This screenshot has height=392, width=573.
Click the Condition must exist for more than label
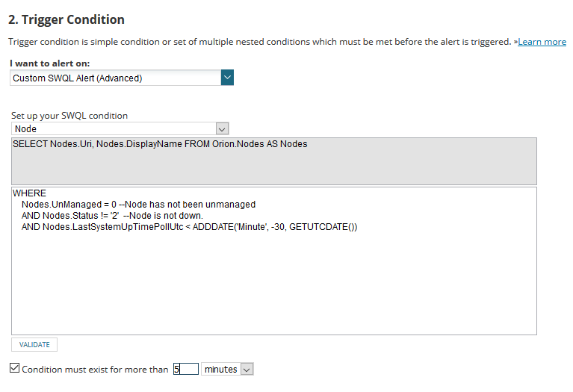pyautogui.click(x=95, y=370)
